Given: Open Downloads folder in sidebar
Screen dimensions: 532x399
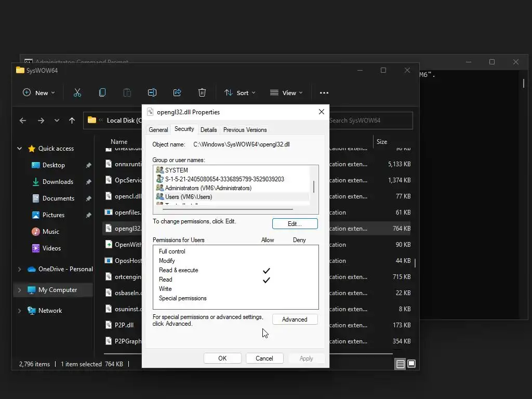Looking at the screenshot, I should tap(58, 182).
